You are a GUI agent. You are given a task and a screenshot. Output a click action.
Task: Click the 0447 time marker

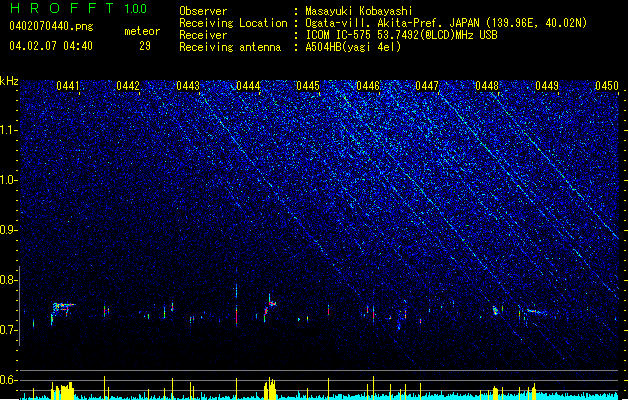pyautogui.click(x=427, y=86)
